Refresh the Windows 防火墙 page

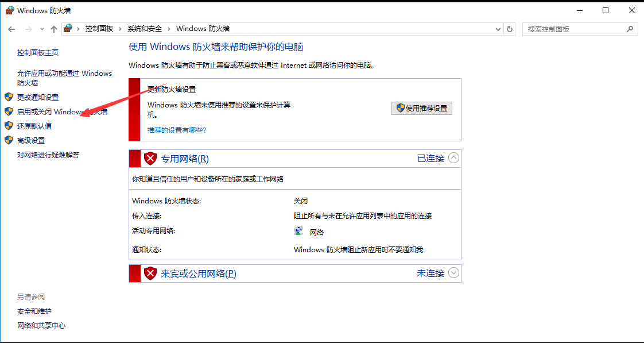click(510, 29)
